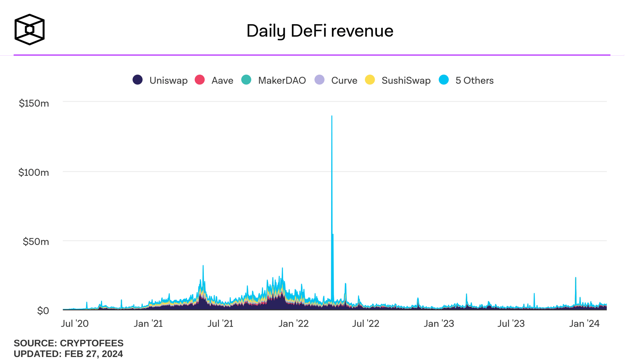Click the Uniswap dark purple legend dot

[x=138, y=80]
